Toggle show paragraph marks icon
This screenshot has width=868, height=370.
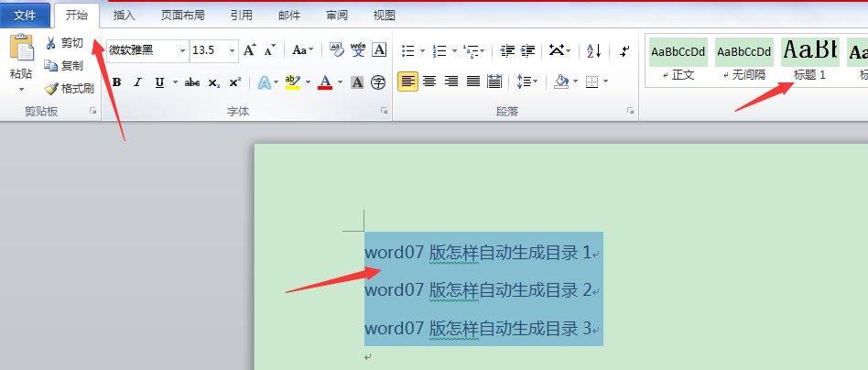pyautogui.click(x=624, y=51)
